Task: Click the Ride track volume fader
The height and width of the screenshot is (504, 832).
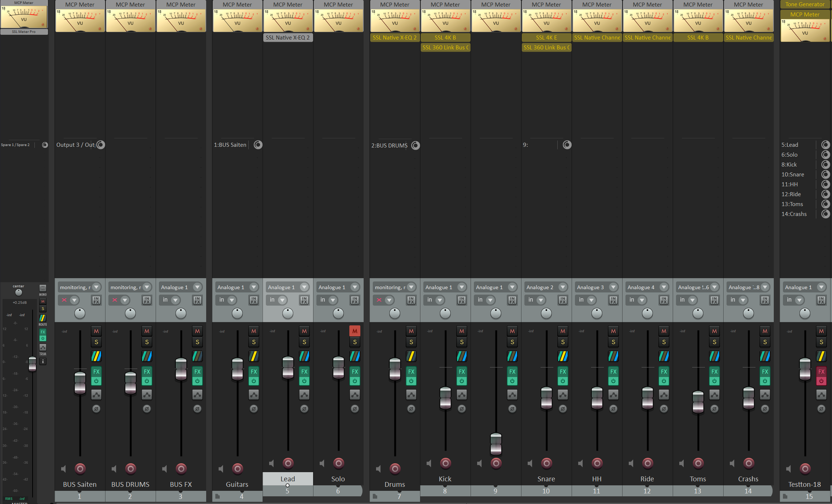Action: point(647,398)
